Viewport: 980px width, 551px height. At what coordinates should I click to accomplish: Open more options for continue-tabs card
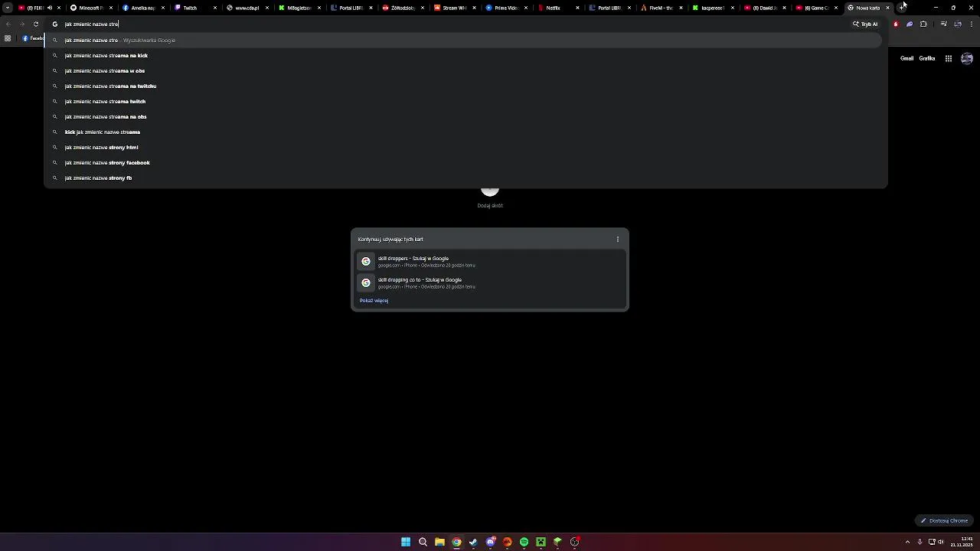pyautogui.click(x=618, y=239)
